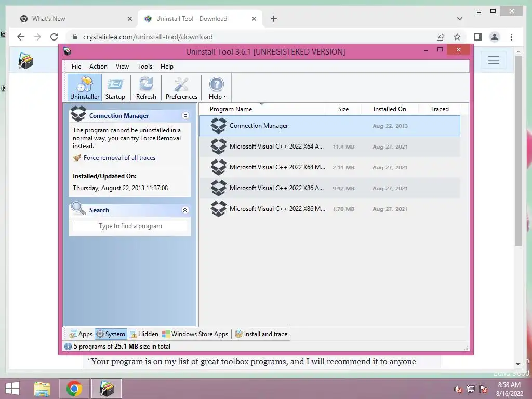Select the Connection Manager list row icon
Image resolution: width=532 pixels, height=399 pixels.
[x=219, y=126]
